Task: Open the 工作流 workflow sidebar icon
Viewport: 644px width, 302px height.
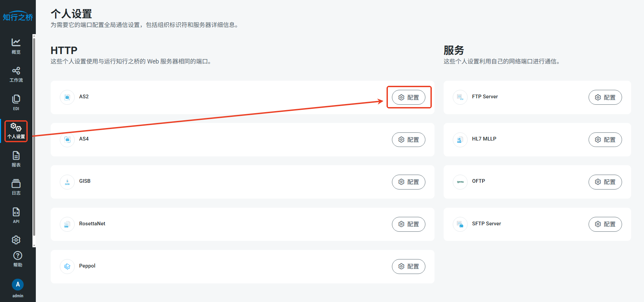Action: pyautogui.click(x=16, y=71)
